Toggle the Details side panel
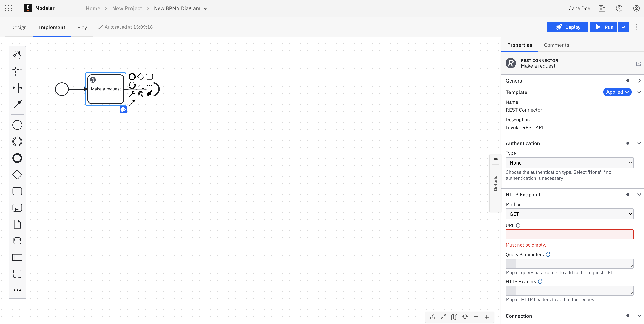644x324 pixels. (495, 183)
